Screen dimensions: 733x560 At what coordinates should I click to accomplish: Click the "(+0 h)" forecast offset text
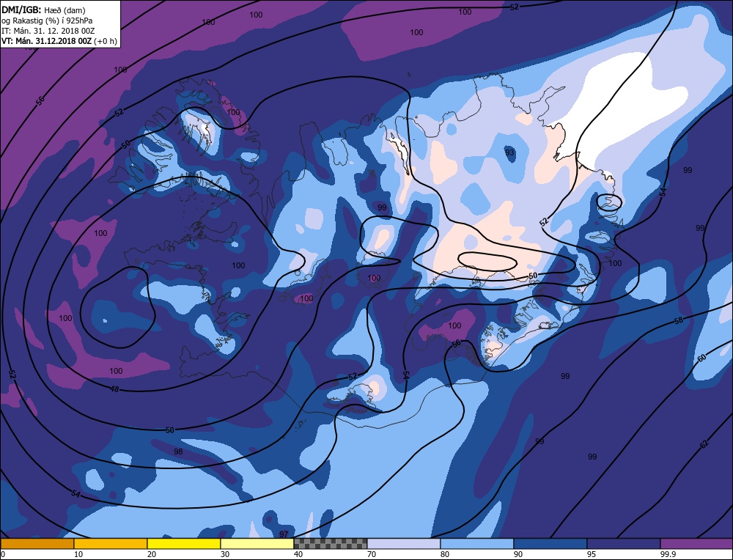coord(106,41)
